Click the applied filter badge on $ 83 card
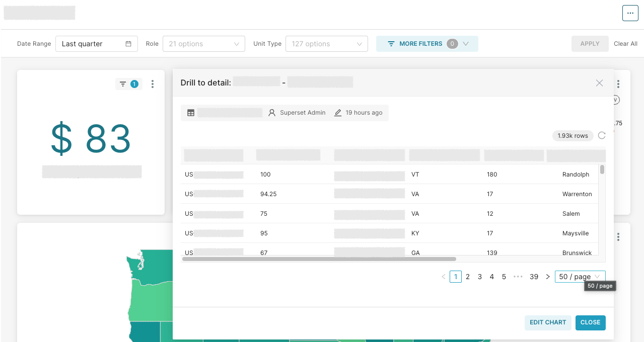This screenshot has width=644, height=342. click(x=129, y=84)
